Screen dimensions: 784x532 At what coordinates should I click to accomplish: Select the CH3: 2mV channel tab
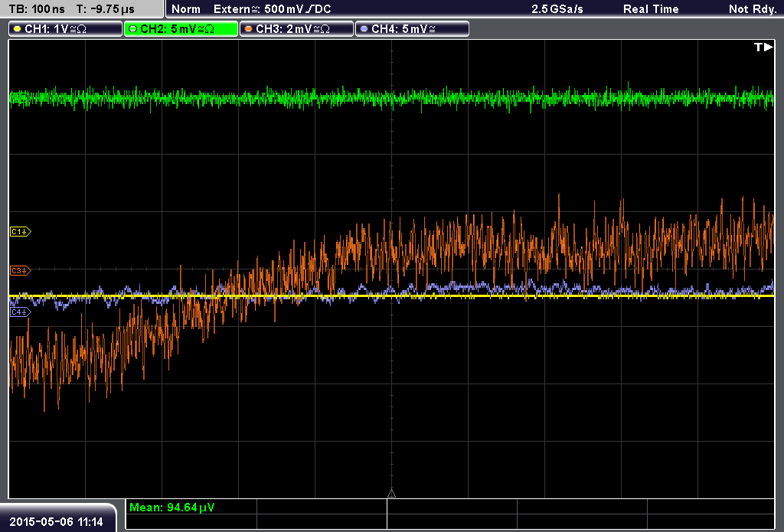pos(296,29)
